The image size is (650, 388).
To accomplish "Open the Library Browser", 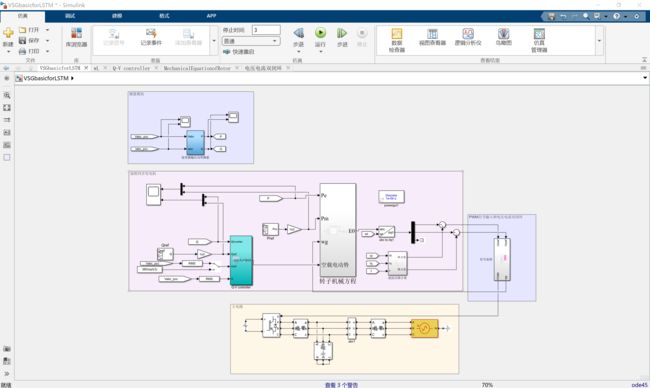I will click(77, 37).
